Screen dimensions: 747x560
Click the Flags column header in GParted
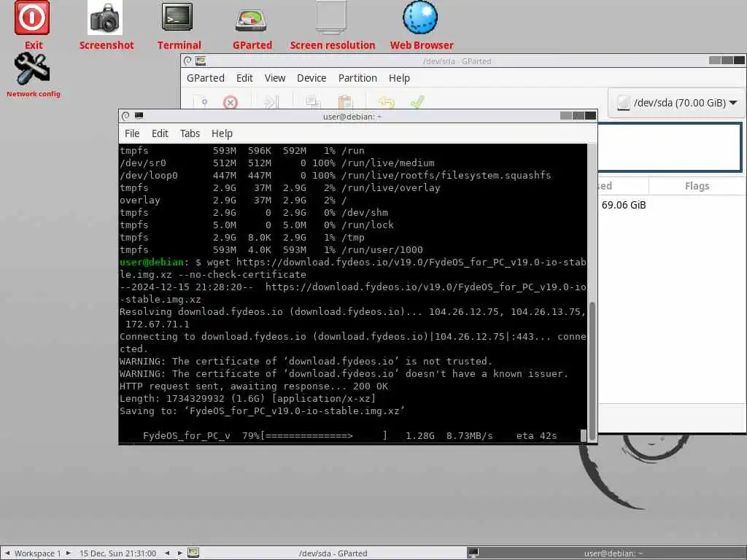(697, 186)
